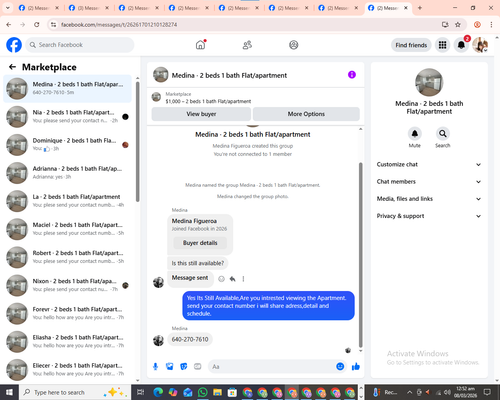The image size is (500, 400).
Task: Expand the Privacy & support section
Action: coord(429,216)
